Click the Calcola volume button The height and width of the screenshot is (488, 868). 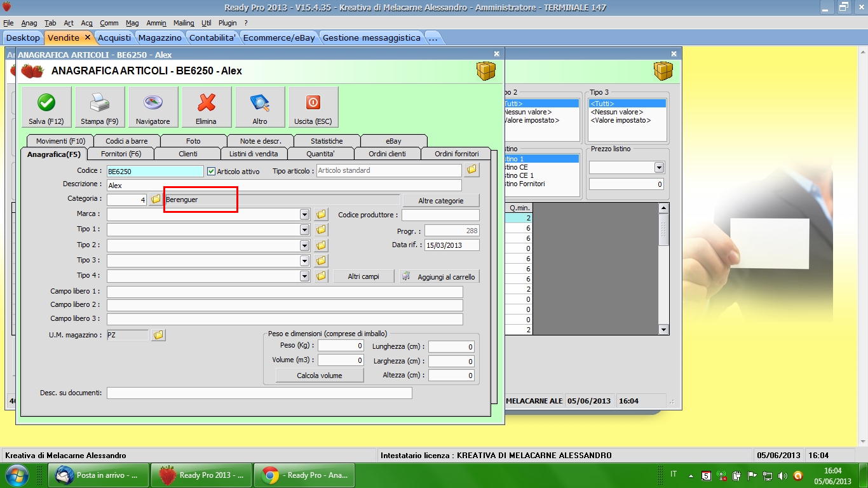pos(320,376)
